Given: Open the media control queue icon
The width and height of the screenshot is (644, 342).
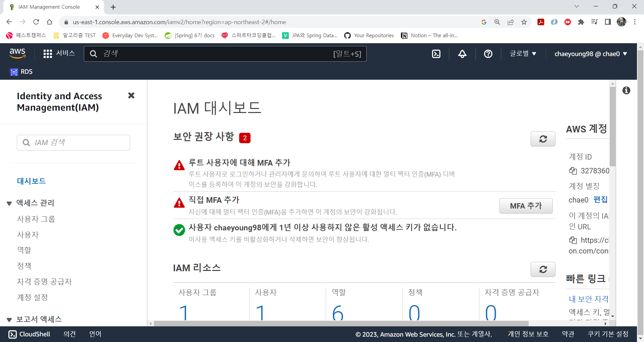Looking at the screenshot, I should click(594, 22).
